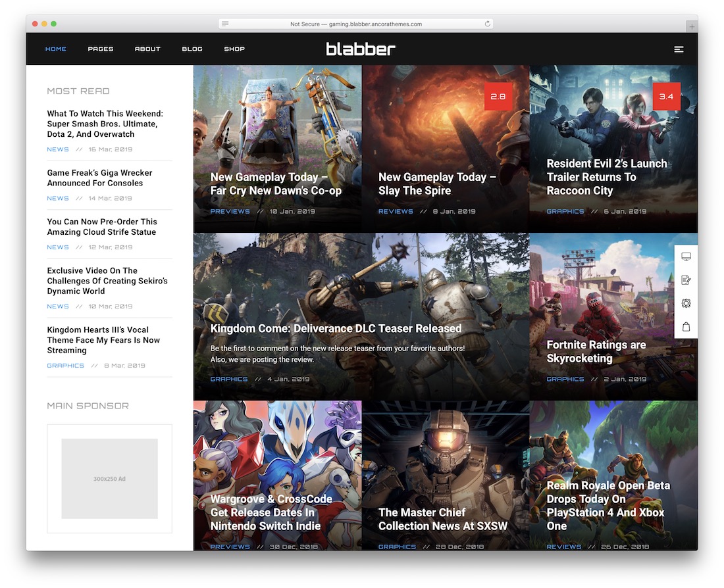Image resolution: width=724 pixels, height=588 pixels.
Task: Click the blabber logo
Action: click(361, 49)
